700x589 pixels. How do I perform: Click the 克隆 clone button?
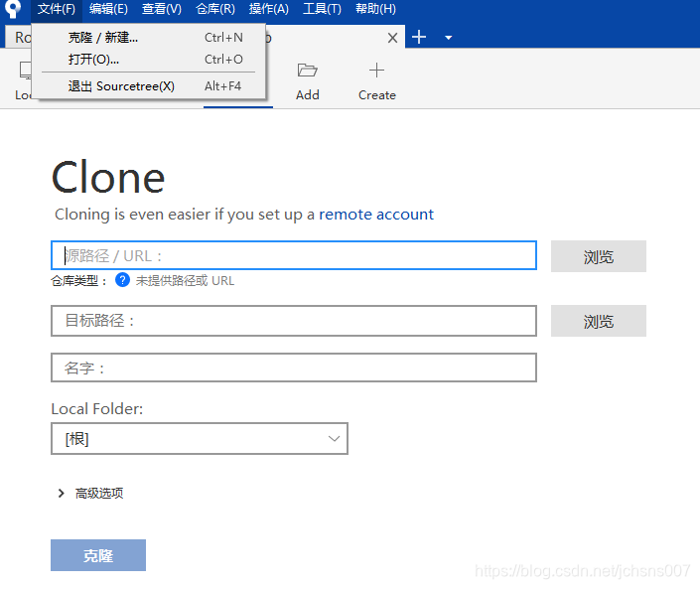pyautogui.click(x=98, y=555)
